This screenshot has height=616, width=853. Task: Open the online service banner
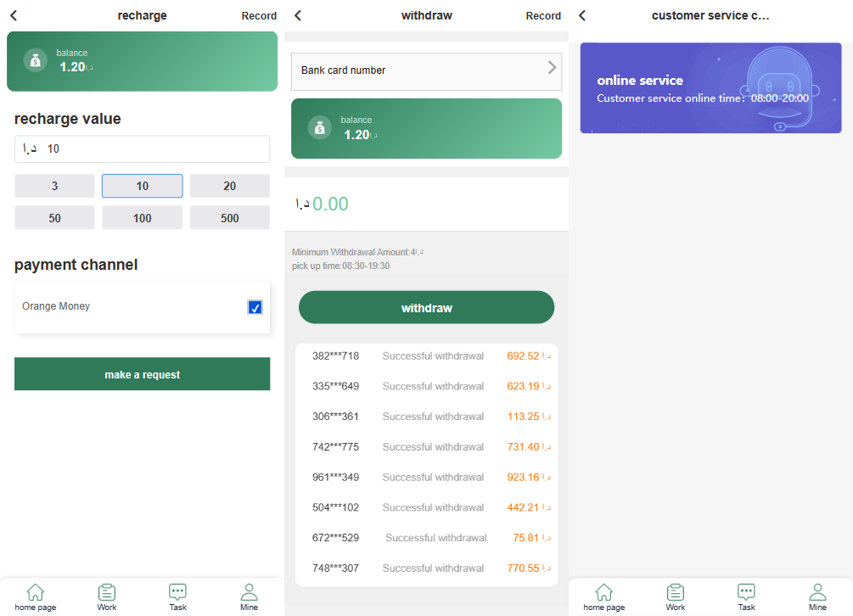pos(710,88)
